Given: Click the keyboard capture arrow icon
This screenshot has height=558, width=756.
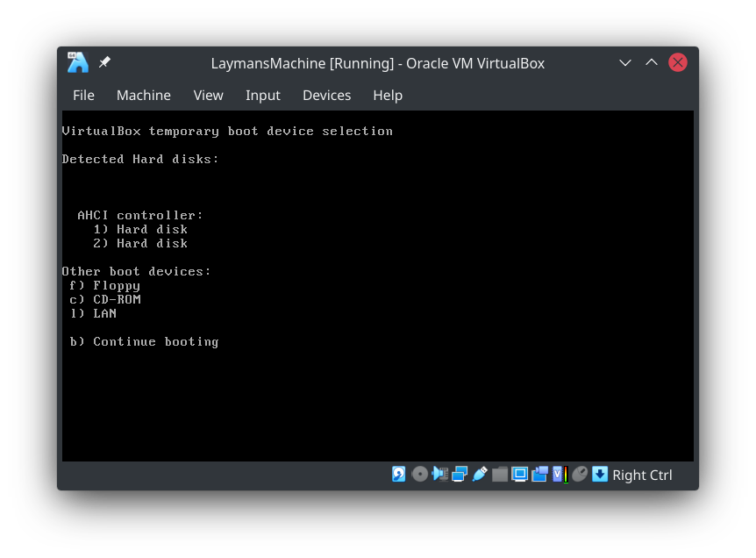Looking at the screenshot, I should point(600,474).
